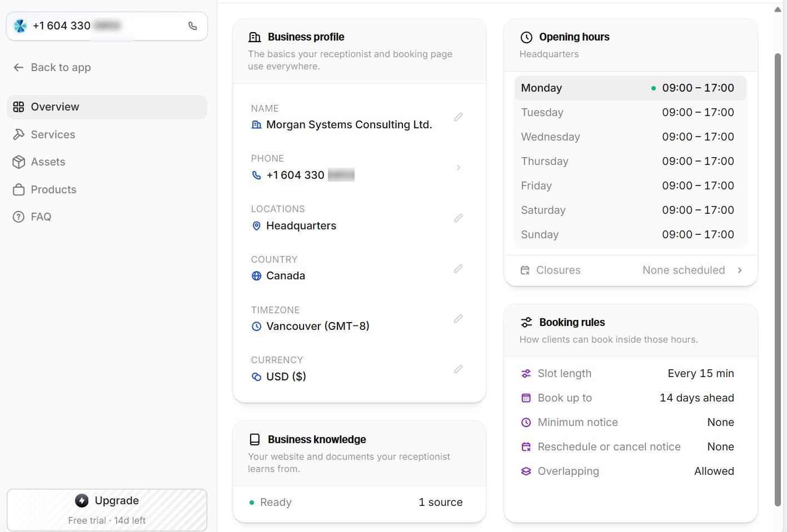The height and width of the screenshot is (532, 787).
Task: Edit the Locations field using its pencil icon
Action: tap(458, 218)
